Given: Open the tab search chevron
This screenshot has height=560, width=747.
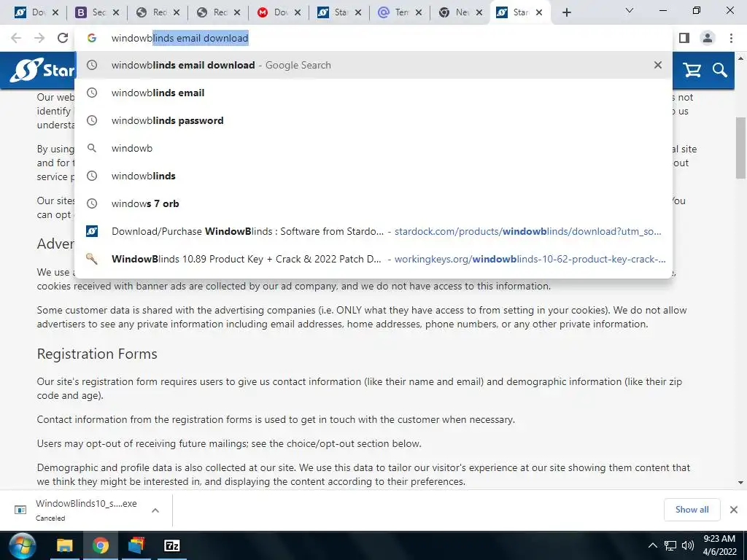Looking at the screenshot, I should (x=630, y=10).
